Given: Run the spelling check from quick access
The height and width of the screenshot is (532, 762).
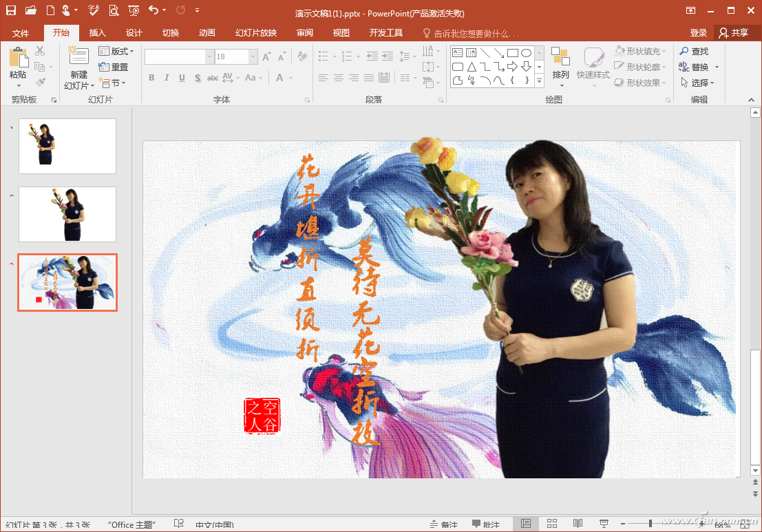Looking at the screenshot, I should (x=94, y=10).
